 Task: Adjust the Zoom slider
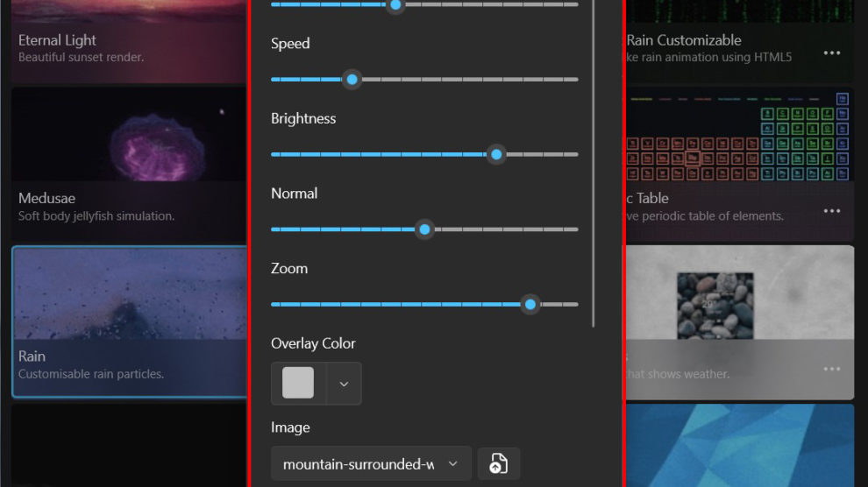coord(424,304)
